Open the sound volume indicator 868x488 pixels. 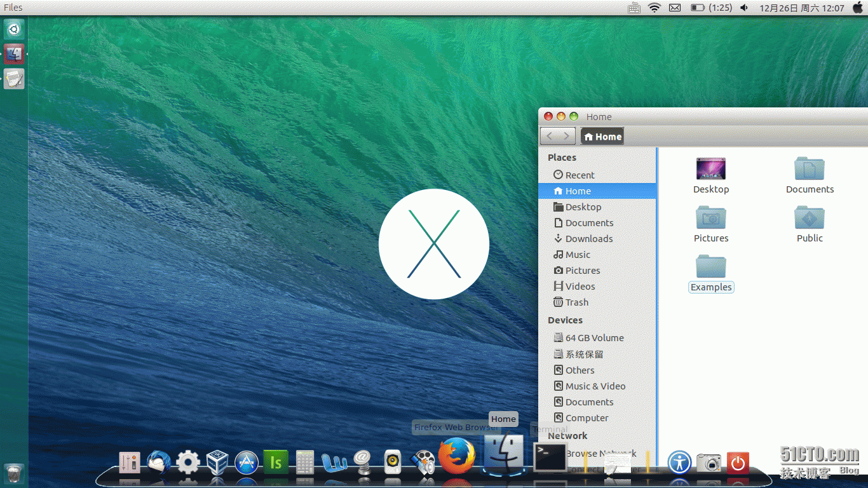744,8
